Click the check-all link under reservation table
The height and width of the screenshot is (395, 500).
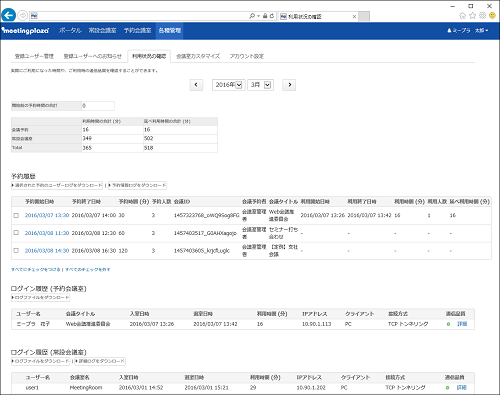pyautogui.click(x=36, y=269)
